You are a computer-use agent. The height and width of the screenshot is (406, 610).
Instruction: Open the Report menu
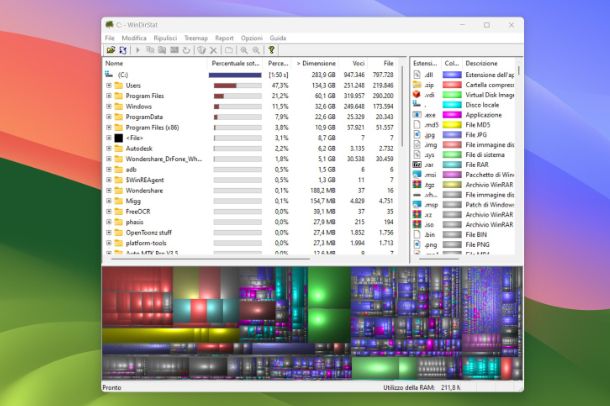pyautogui.click(x=224, y=38)
